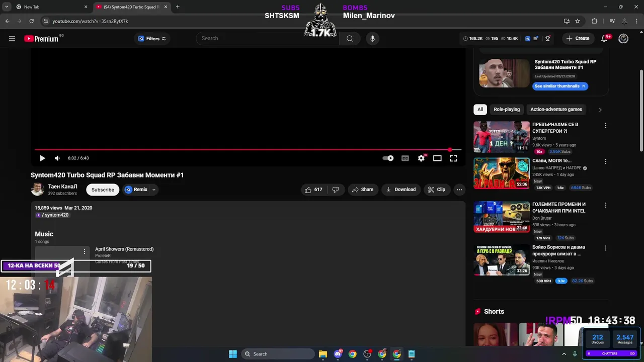
Task: Open the Слави, МОЛЯ те video thumbnail
Action: tap(502, 174)
